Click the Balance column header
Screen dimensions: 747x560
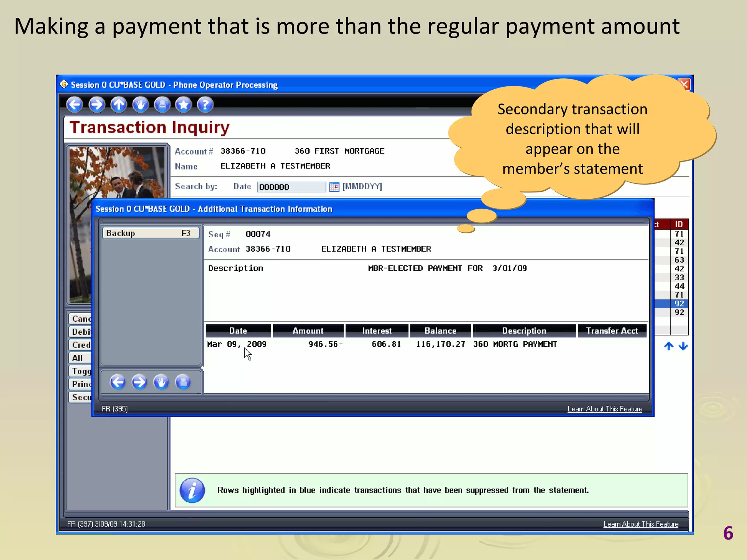(441, 331)
